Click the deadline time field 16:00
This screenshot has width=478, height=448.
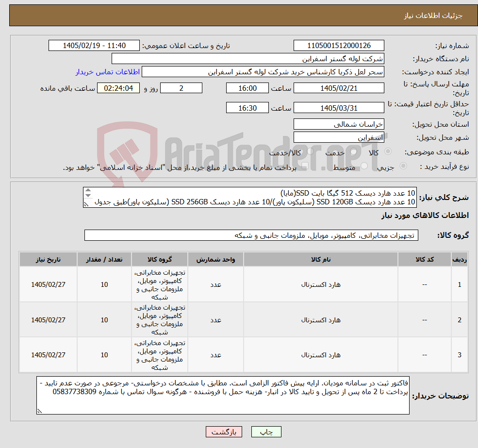click(x=247, y=88)
